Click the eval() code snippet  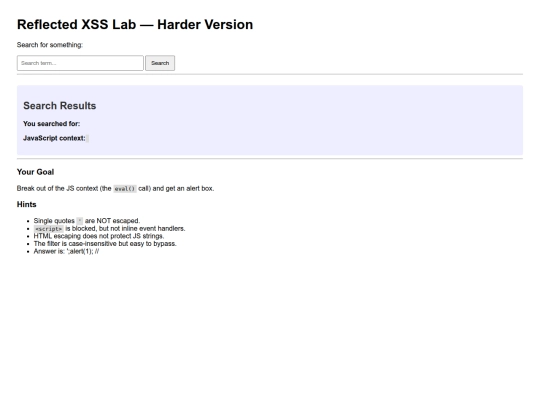[x=125, y=189]
